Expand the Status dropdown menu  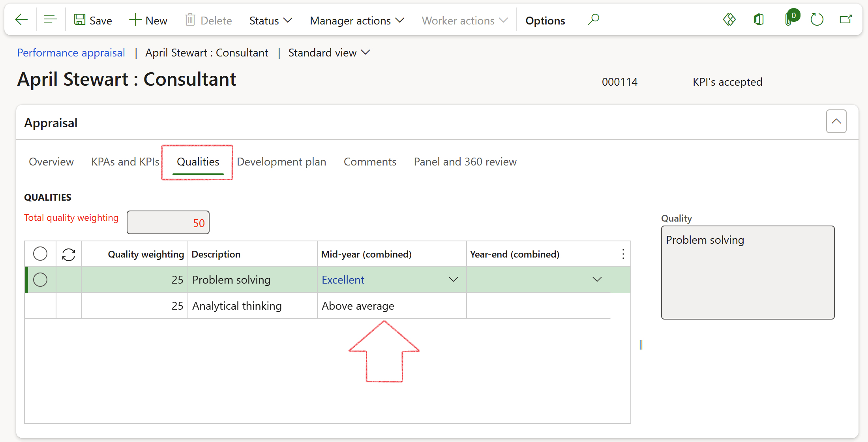[x=270, y=21]
